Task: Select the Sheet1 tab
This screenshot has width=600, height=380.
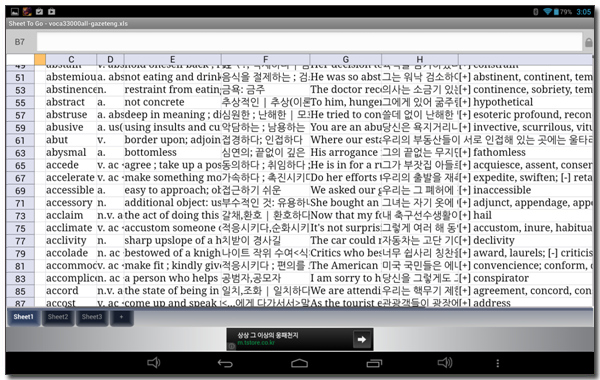Action: pyautogui.click(x=23, y=317)
